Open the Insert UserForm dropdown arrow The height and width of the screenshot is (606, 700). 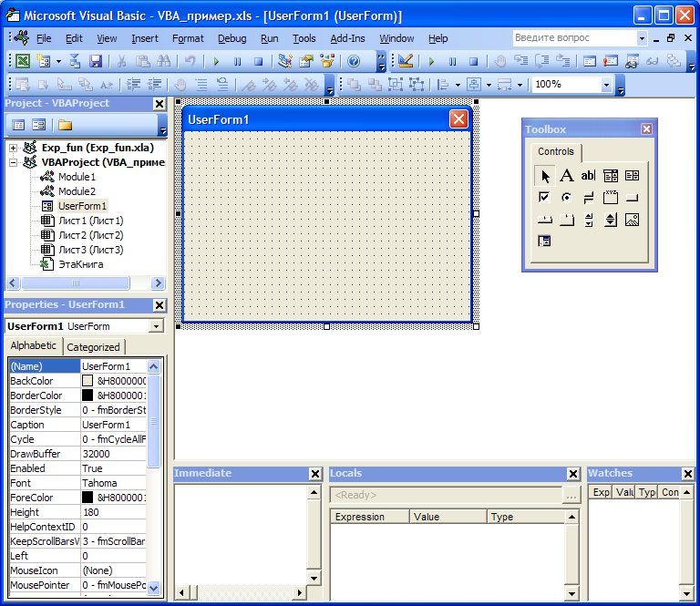(x=58, y=61)
